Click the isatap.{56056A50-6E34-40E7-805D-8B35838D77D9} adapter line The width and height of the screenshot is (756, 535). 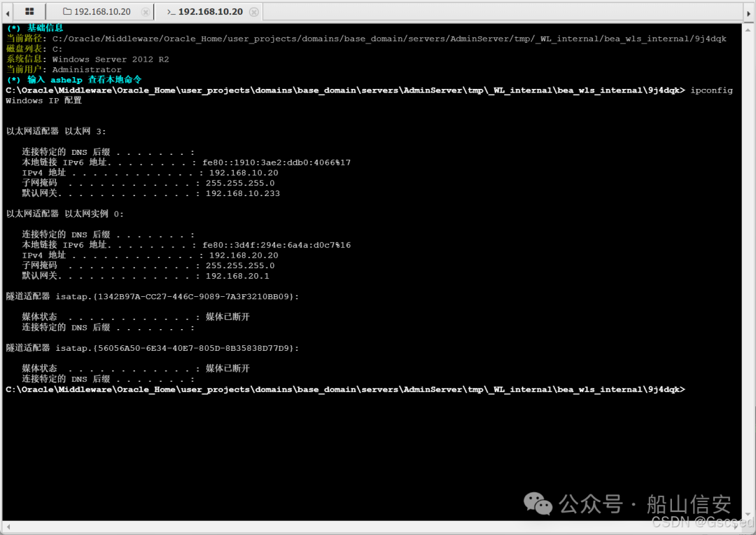(153, 348)
